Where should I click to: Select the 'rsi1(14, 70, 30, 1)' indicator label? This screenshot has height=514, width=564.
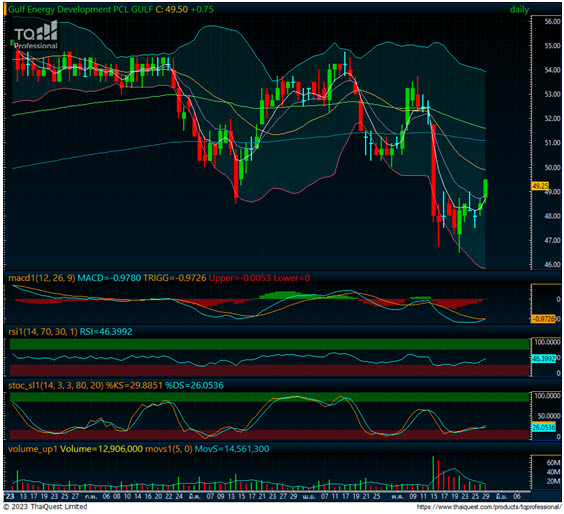(43, 332)
